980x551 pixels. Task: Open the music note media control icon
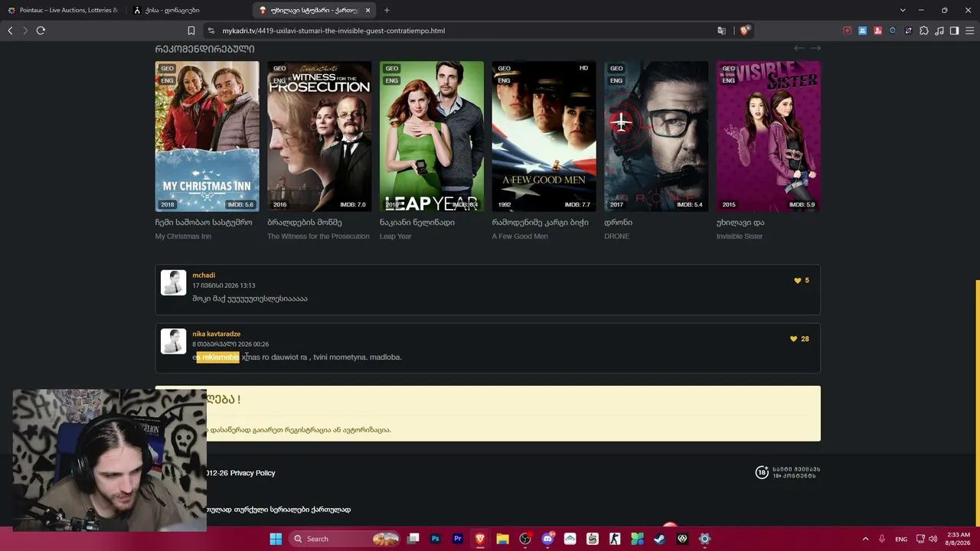pyautogui.click(x=939, y=31)
